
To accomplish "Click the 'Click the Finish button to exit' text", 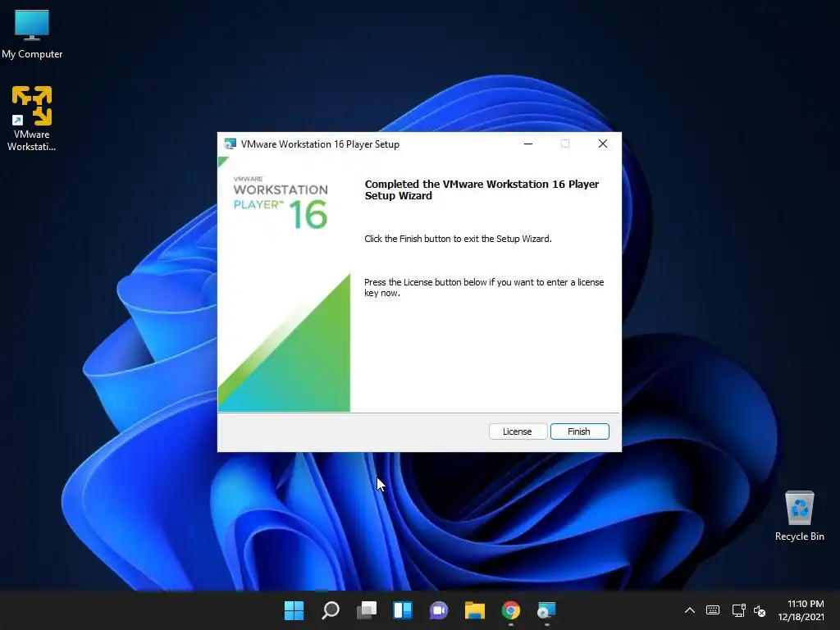I will coord(458,239).
